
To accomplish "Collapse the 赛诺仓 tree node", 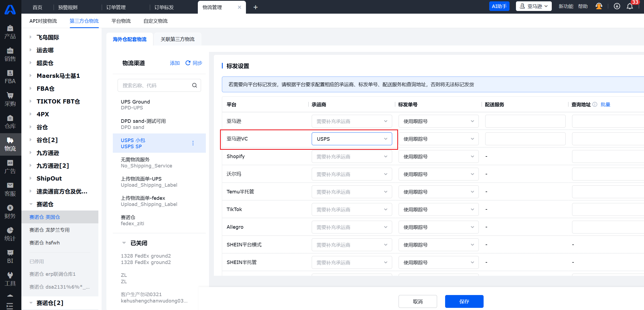I will coord(31,204).
